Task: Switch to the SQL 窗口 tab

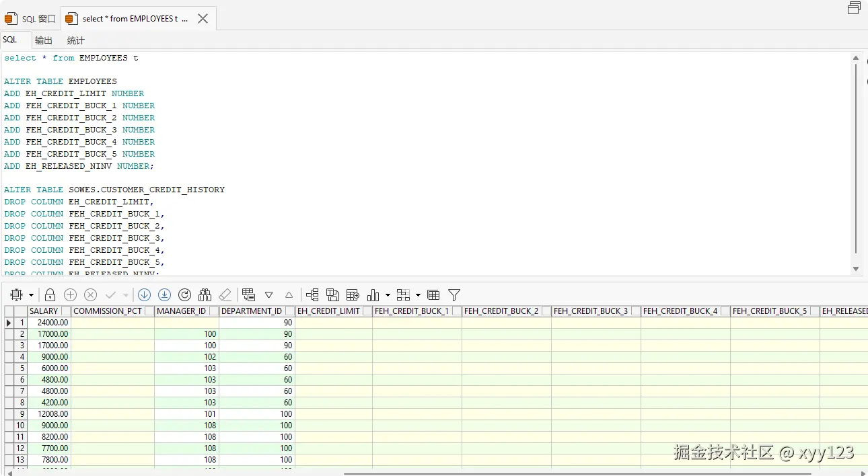Action: click(x=30, y=19)
